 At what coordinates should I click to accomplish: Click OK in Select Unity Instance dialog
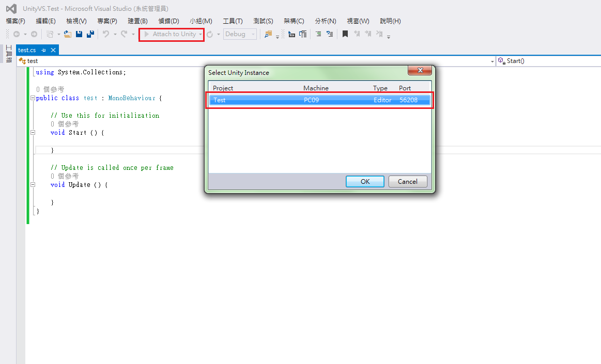coord(365,181)
